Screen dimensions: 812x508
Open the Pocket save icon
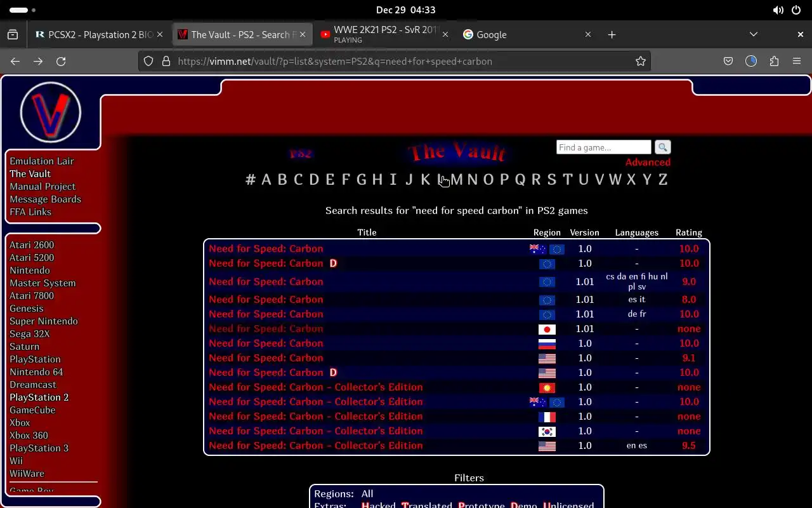[x=728, y=61]
